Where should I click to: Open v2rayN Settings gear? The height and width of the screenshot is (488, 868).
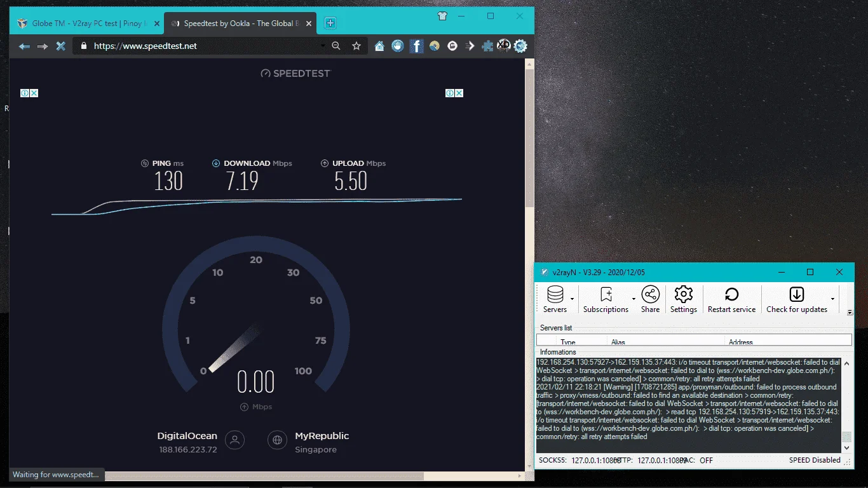684,299
